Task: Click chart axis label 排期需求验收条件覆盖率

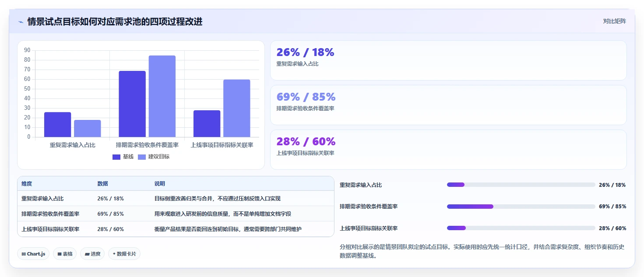Action: click(x=147, y=145)
